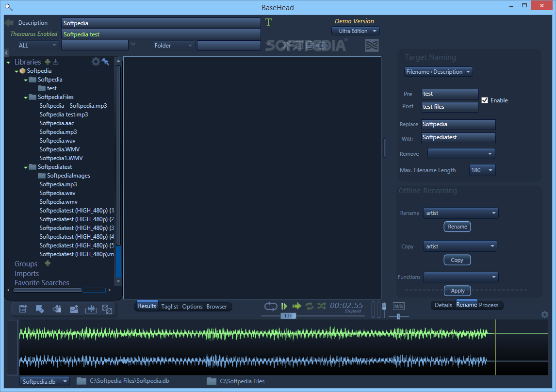Click the waveform settings gear icon

point(545,314)
